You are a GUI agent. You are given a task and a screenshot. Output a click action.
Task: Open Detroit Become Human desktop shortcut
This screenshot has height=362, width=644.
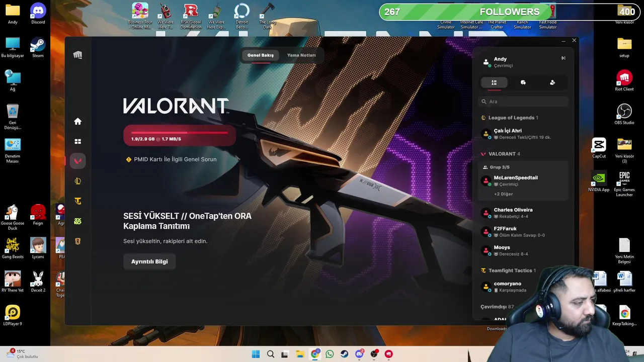(x=242, y=16)
